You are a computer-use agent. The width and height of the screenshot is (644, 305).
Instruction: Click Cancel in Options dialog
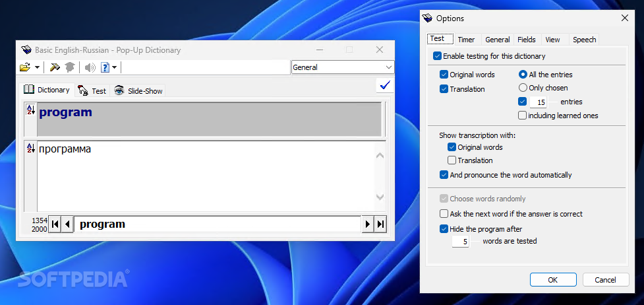point(605,280)
